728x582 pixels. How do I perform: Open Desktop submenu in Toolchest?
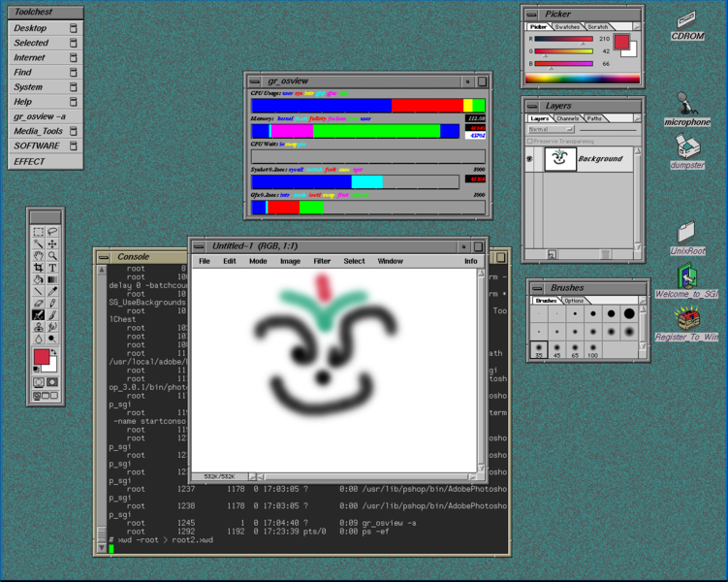(46, 28)
